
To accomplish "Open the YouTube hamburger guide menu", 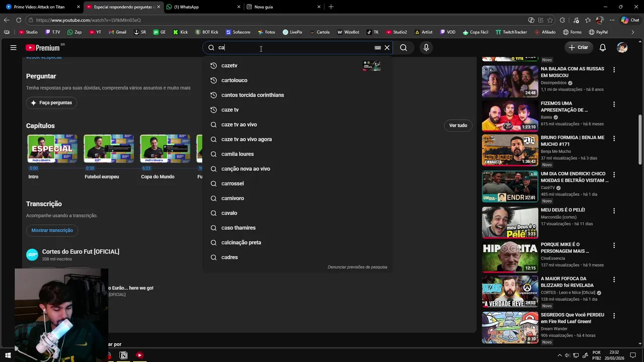I will coord(14,47).
